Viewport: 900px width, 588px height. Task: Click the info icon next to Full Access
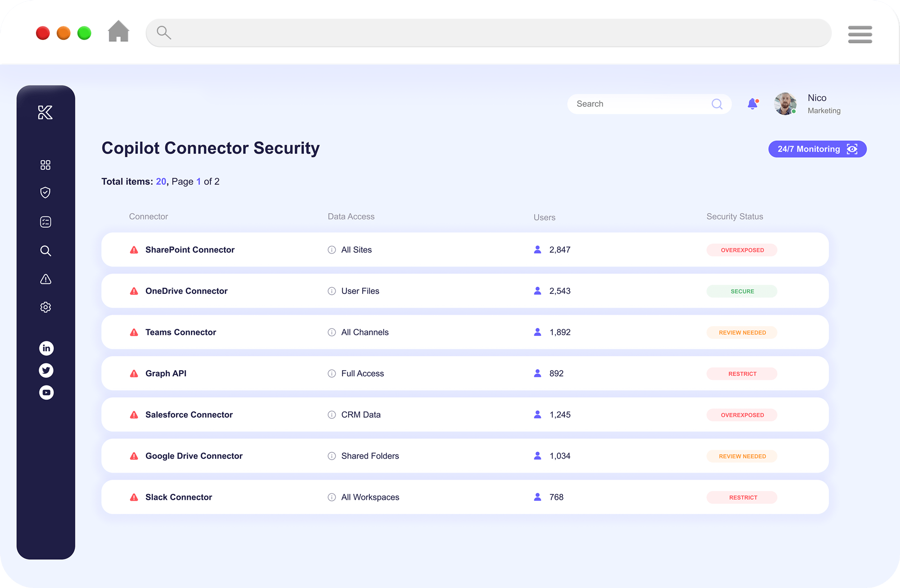[332, 373]
